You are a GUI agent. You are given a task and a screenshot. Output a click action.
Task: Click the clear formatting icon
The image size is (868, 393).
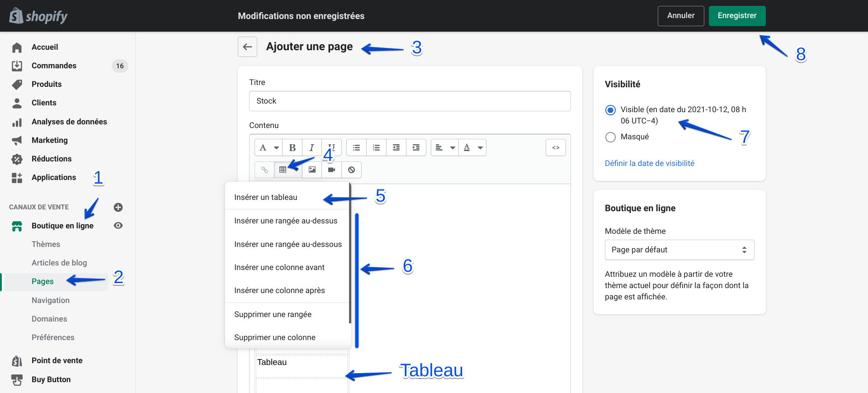coord(351,170)
